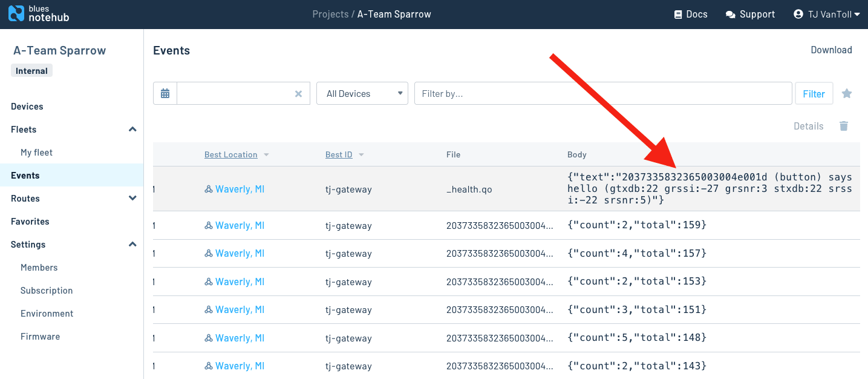Screen dimensions: 868x379
Task: Click location icon in total 143 row
Action: click(209, 366)
